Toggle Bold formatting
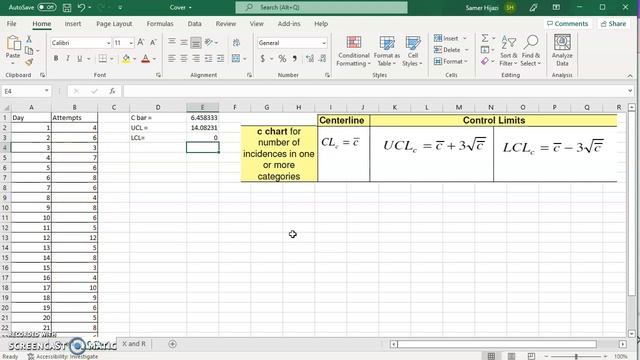Screen dimensions: 640x360 [56, 59]
